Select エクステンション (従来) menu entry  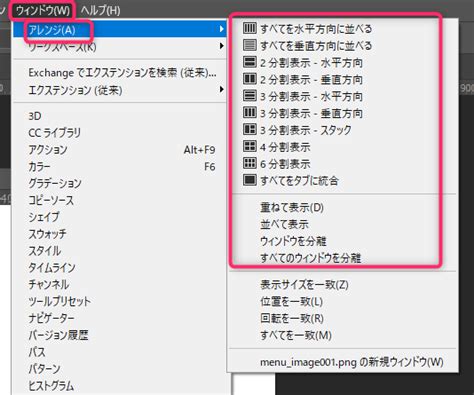pyautogui.click(x=119, y=90)
